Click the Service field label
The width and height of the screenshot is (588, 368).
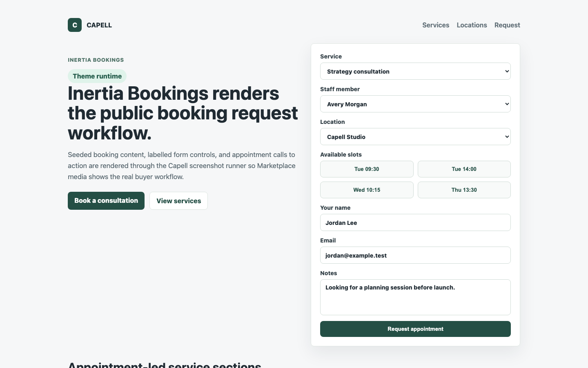[x=331, y=56]
